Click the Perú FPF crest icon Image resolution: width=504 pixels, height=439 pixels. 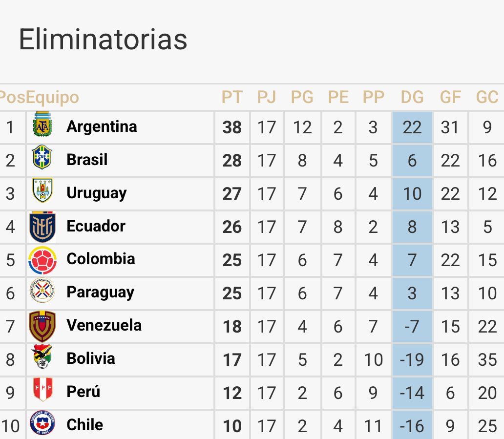point(42,390)
